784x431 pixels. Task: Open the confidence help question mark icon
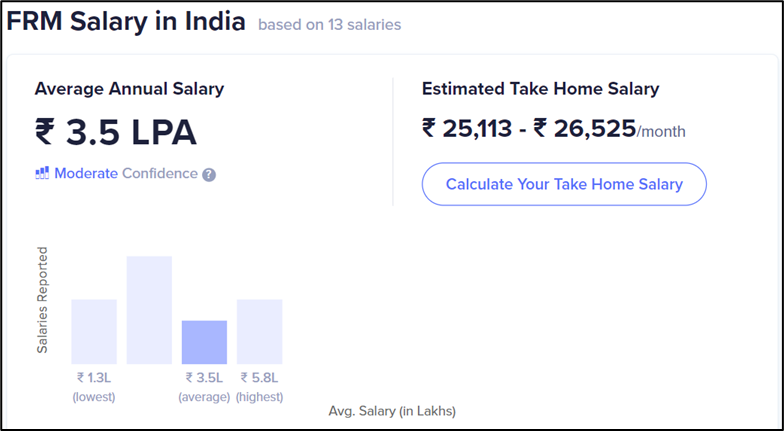coord(209,175)
